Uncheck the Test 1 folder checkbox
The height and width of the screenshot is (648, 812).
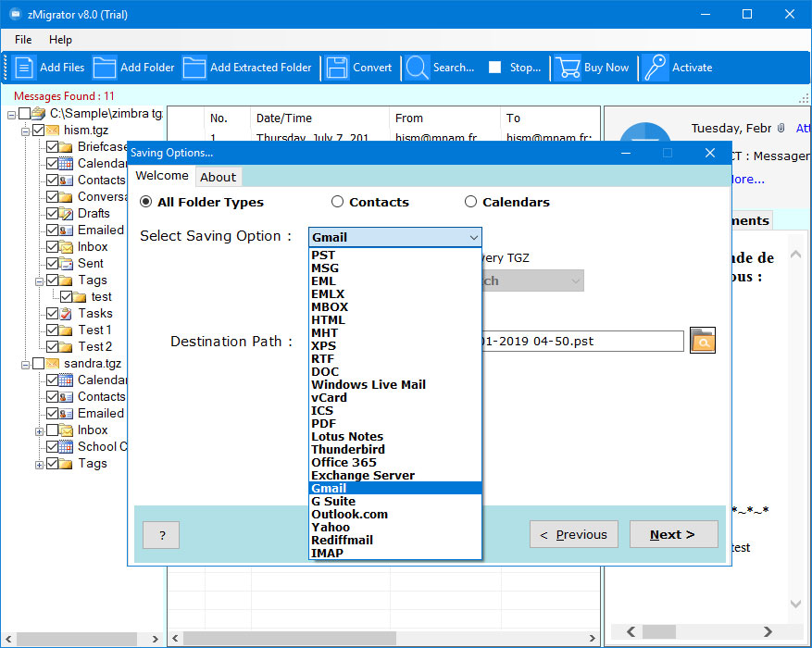(x=52, y=330)
